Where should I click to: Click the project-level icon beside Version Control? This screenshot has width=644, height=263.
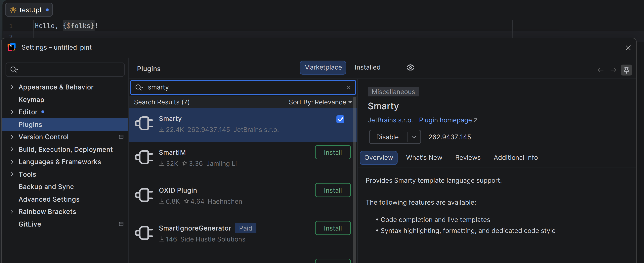click(121, 137)
